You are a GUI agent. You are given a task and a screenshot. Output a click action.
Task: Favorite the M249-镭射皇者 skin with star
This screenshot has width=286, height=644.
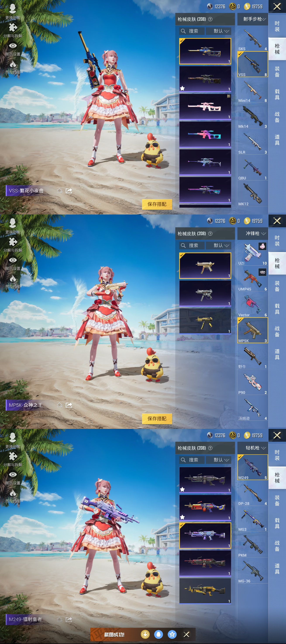pyautogui.click(x=59, y=619)
